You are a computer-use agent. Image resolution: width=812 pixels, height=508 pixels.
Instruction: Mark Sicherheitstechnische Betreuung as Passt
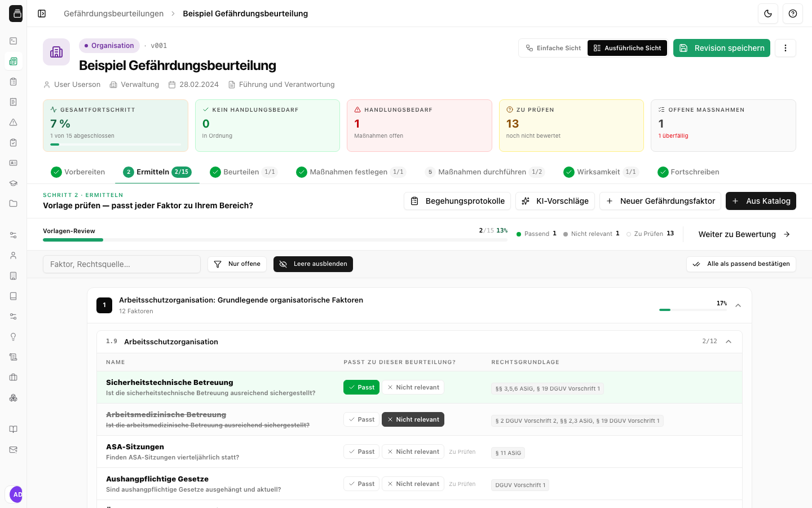tap(361, 387)
